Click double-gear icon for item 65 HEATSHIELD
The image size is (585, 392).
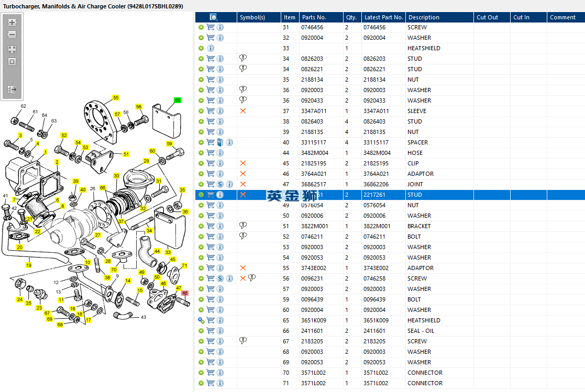pos(201,320)
